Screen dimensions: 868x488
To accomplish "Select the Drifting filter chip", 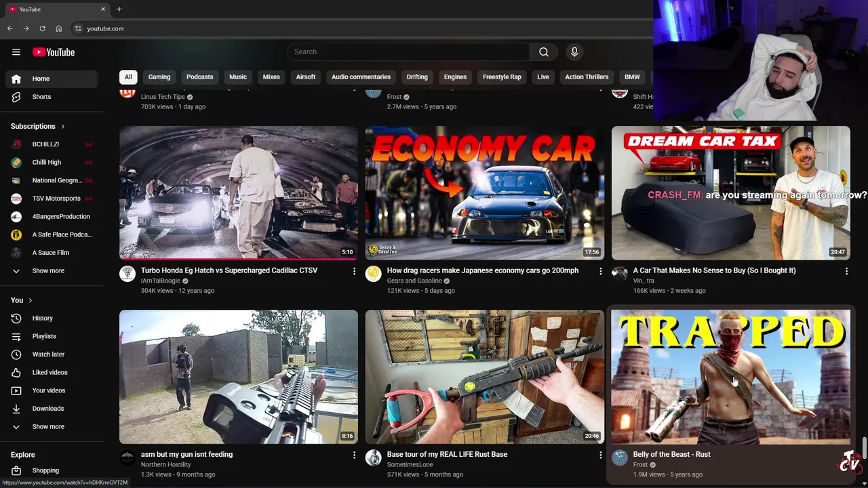I will click(417, 77).
